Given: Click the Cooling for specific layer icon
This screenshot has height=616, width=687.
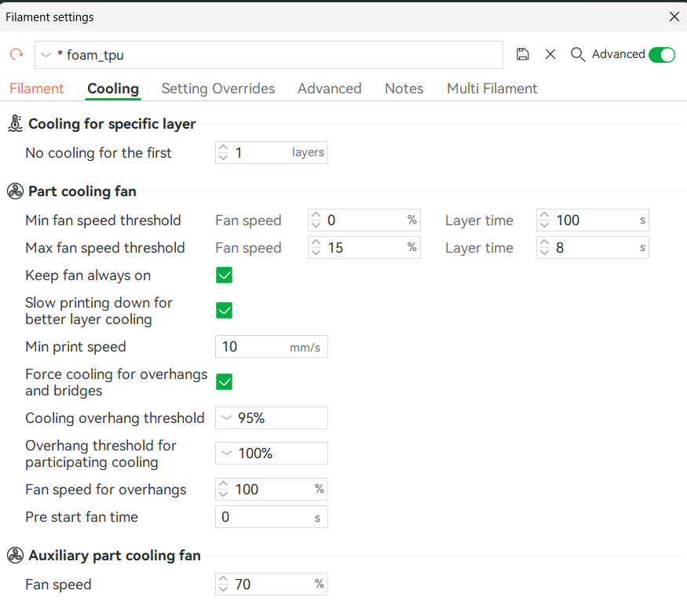Looking at the screenshot, I should point(15,124).
